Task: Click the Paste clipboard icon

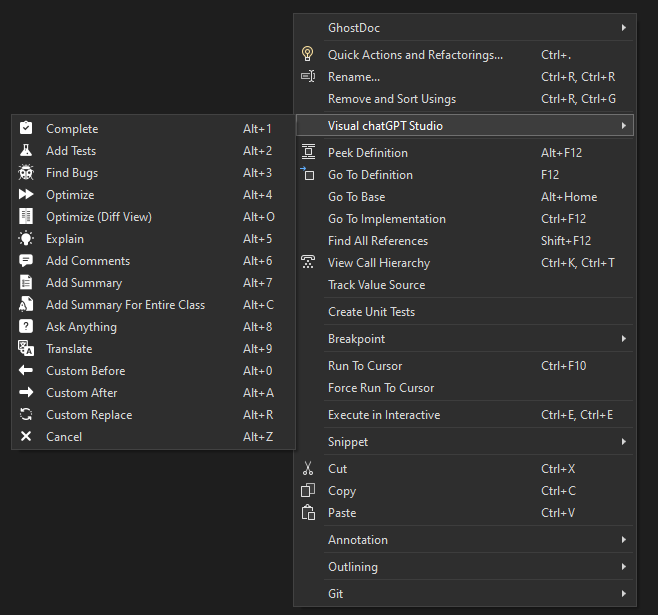Action: (x=308, y=512)
